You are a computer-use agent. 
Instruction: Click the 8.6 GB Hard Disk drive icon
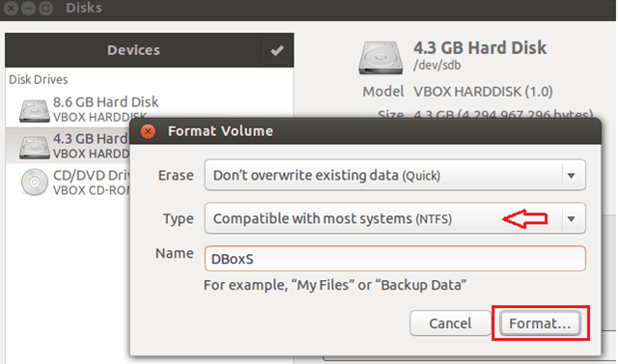pyautogui.click(x=35, y=111)
